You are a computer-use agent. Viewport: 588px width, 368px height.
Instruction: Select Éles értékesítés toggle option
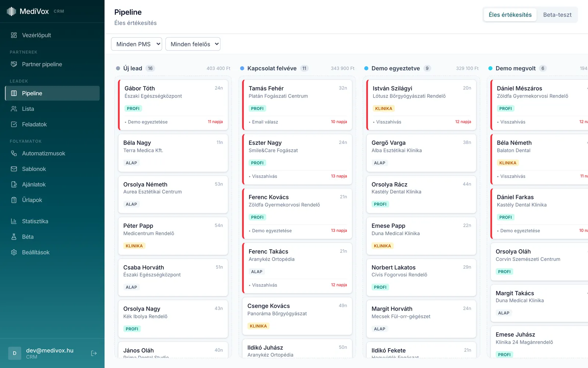[510, 15]
